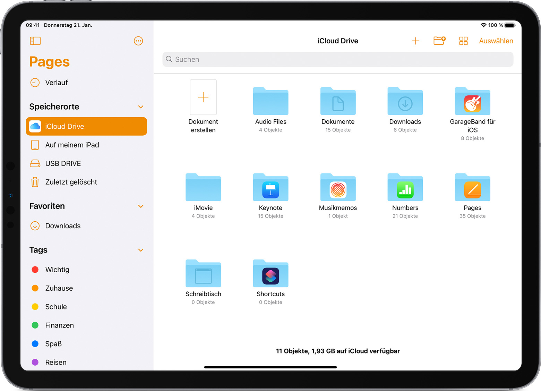Switch view with the grid icon
Image resolution: width=541 pixels, height=392 pixels.
point(463,41)
